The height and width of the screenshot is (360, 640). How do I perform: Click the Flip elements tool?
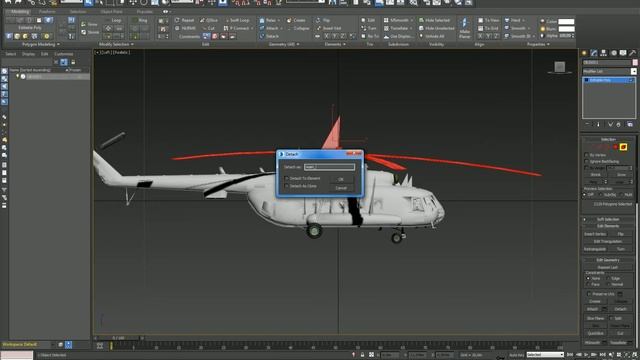[x=323, y=20]
